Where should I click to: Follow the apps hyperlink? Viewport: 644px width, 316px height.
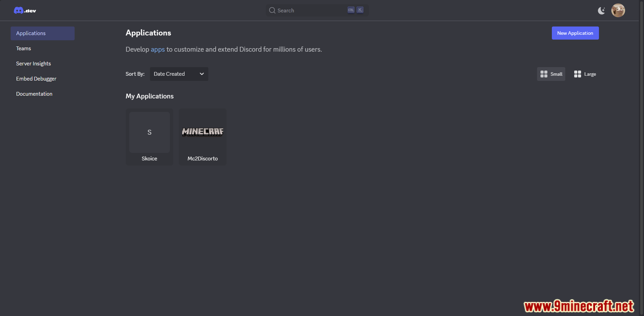158,49
